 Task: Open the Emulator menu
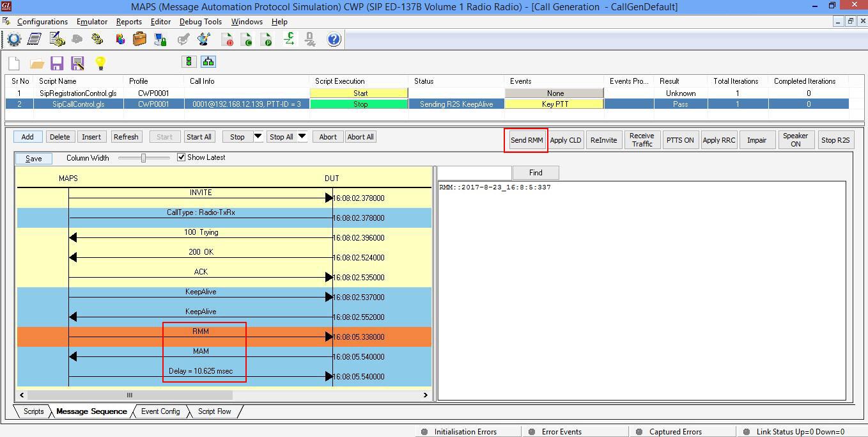[x=92, y=22]
